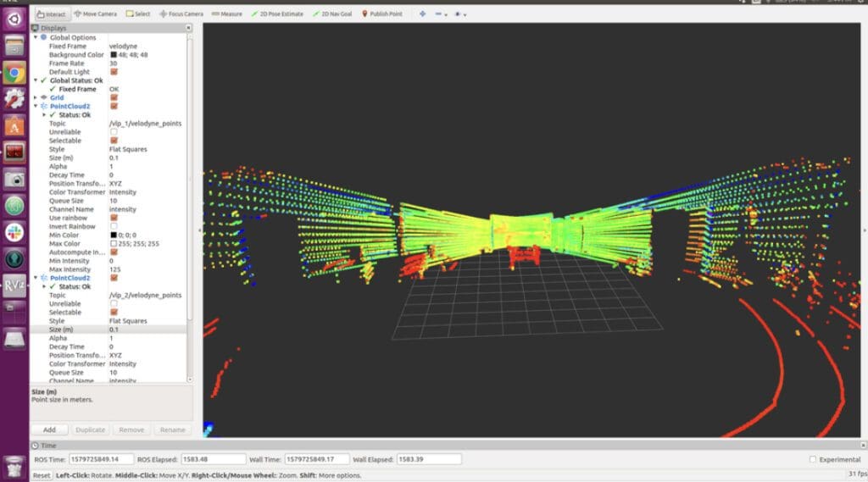
Task: Select the 2D Nav Goal tool
Action: 334,14
